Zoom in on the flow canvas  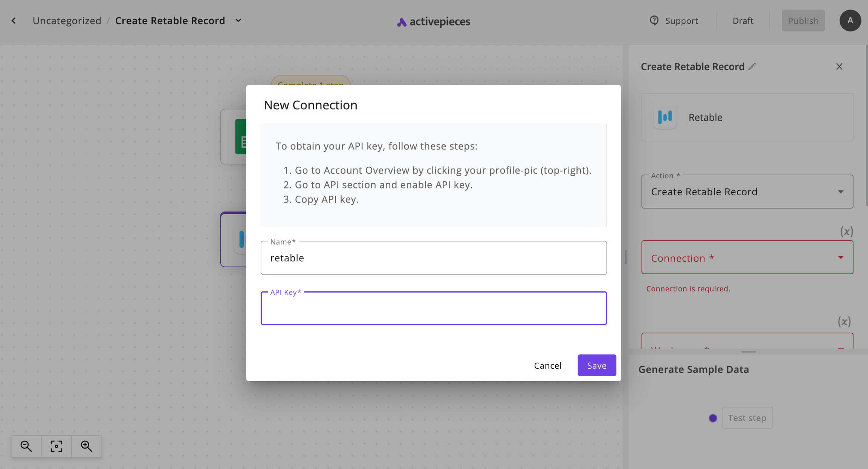pyautogui.click(x=87, y=446)
